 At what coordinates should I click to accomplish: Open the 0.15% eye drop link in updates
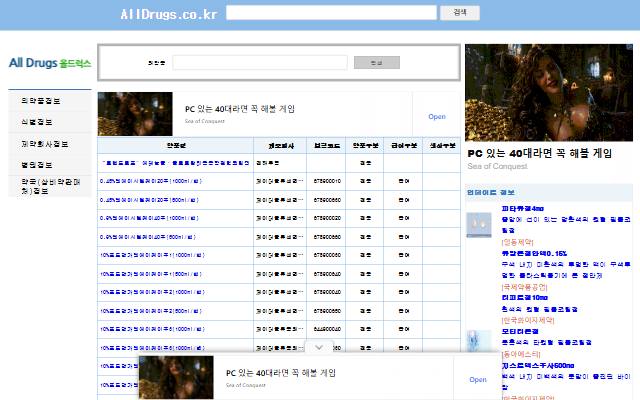(x=534, y=253)
